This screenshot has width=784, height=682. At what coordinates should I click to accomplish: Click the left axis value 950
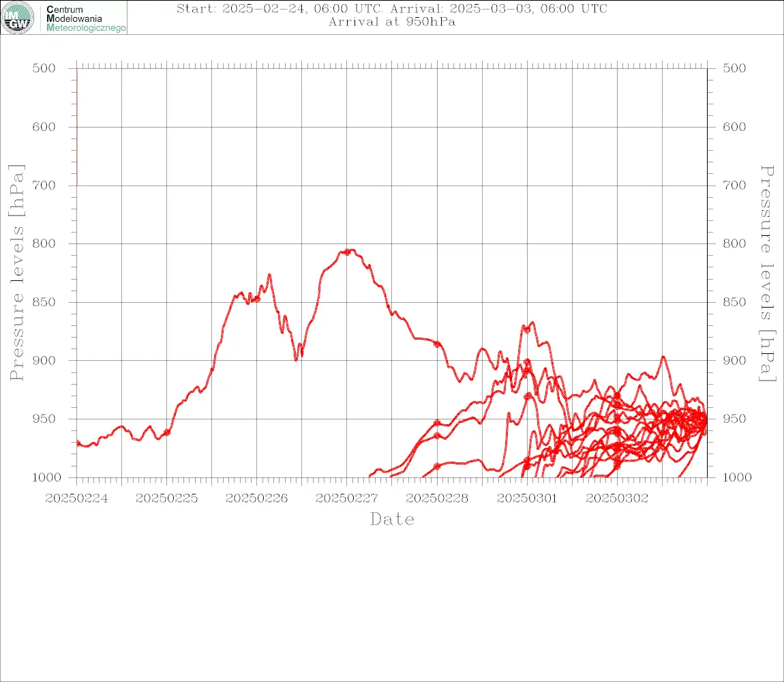click(44, 419)
